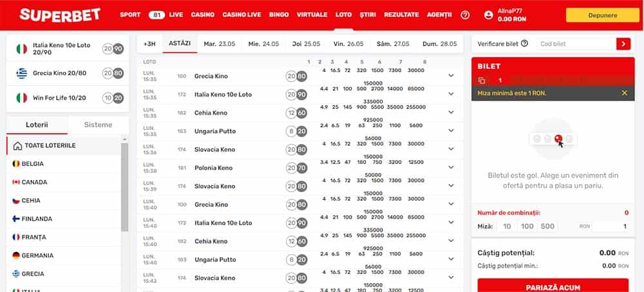
Task: Click the yellow Depunere button
Action: (x=603, y=15)
